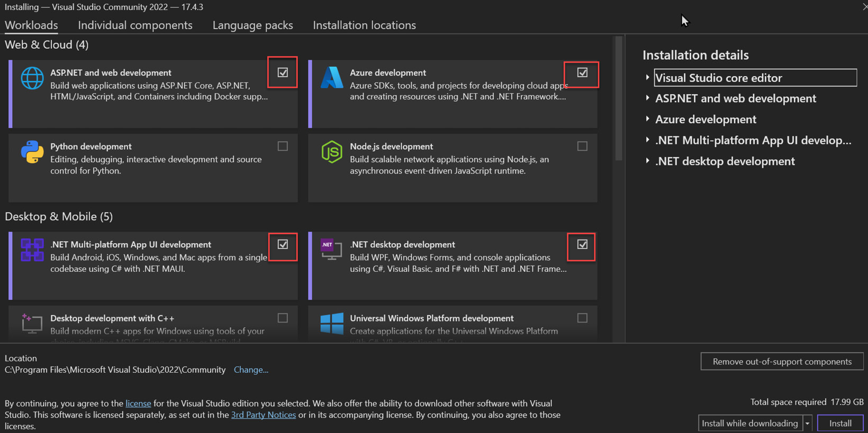Click the installation path text
Image resolution: width=868 pixels, height=433 pixels.
(x=115, y=370)
